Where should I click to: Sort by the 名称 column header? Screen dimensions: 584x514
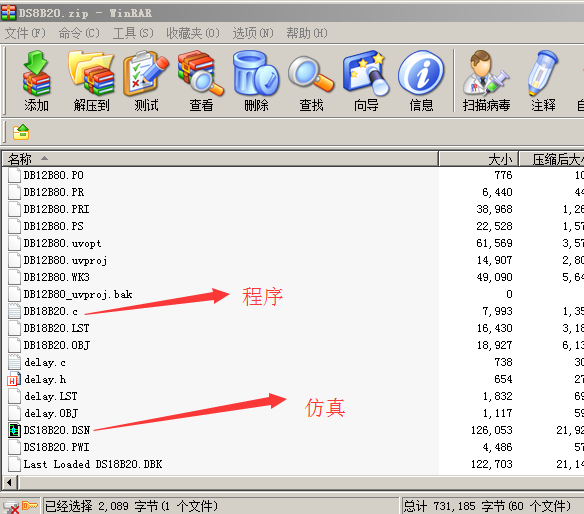(x=220, y=159)
